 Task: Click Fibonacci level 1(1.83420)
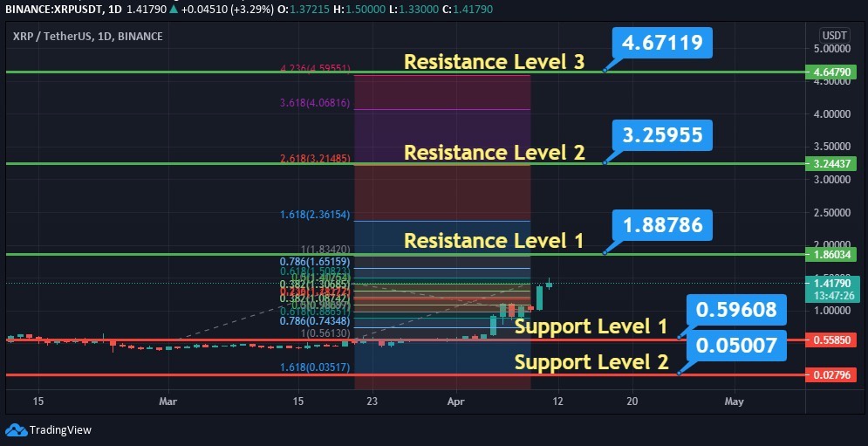324,250
